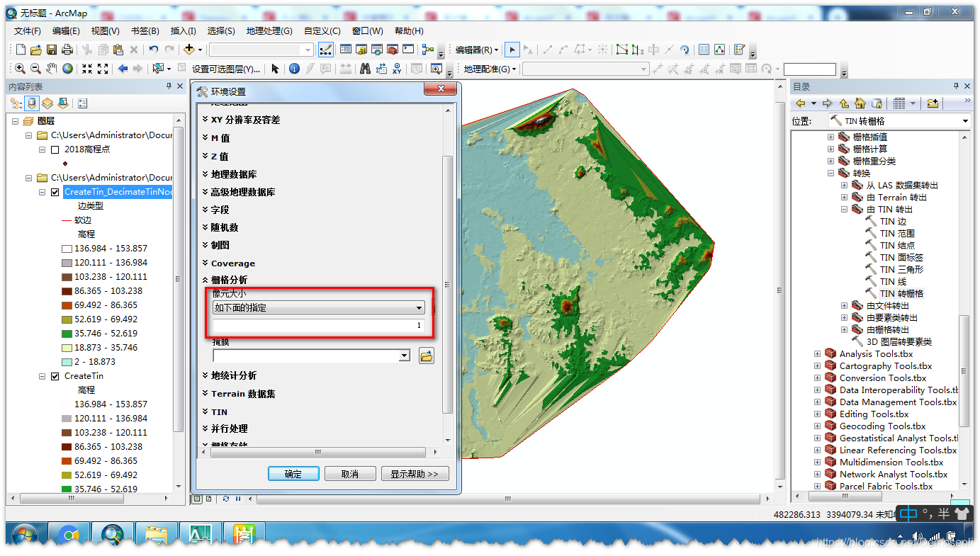Click List By Visibility icon
The height and width of the screenshot is (556, 980).
point(47,103)
